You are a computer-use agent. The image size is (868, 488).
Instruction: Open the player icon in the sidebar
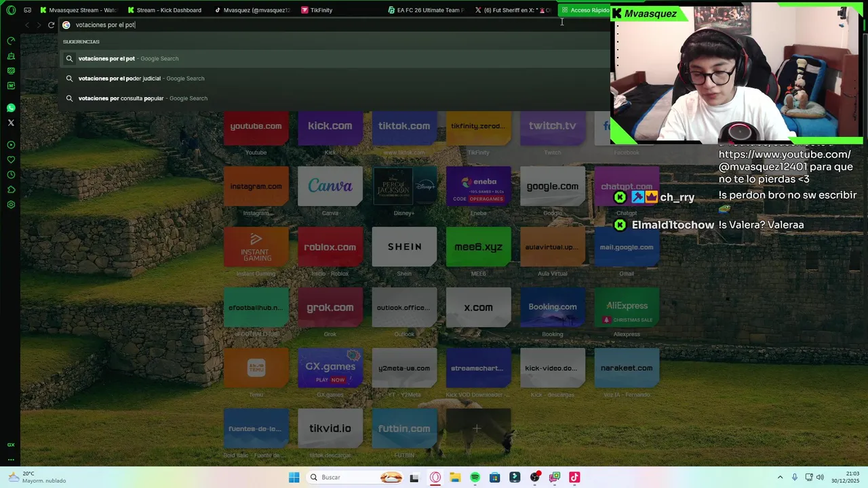coord(11,145)
